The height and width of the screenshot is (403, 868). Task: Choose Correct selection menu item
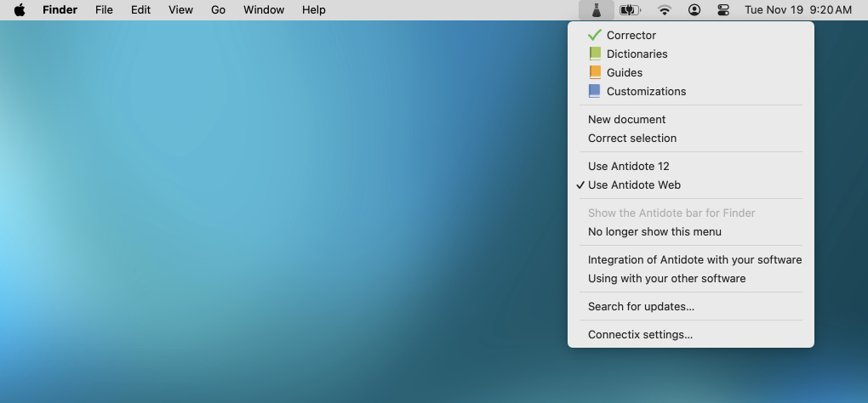tap(632, 139)
